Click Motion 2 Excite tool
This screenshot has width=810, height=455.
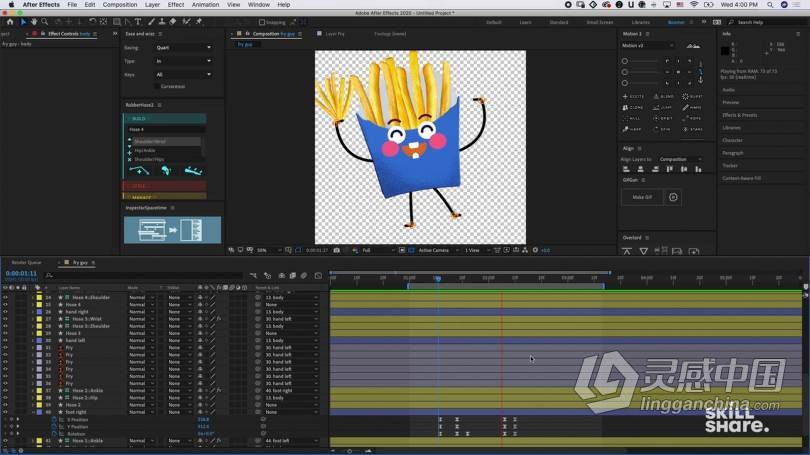pos(633,97)
